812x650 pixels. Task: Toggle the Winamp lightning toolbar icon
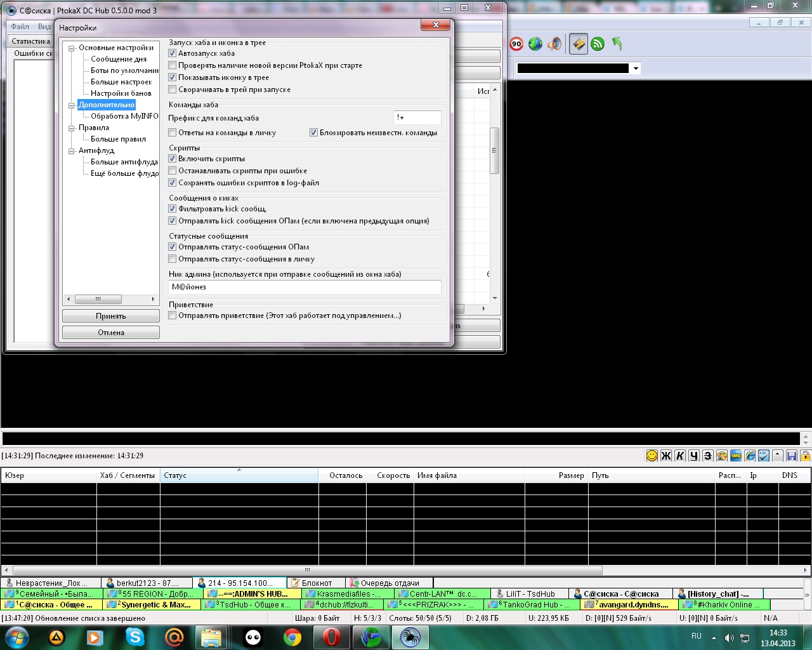point(578,44)
